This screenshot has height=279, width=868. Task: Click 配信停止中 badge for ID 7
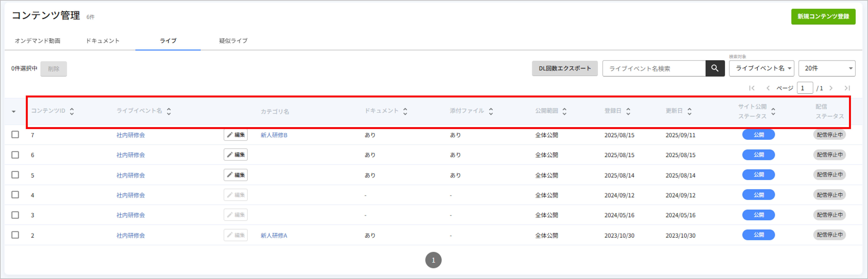click(830, 135)
